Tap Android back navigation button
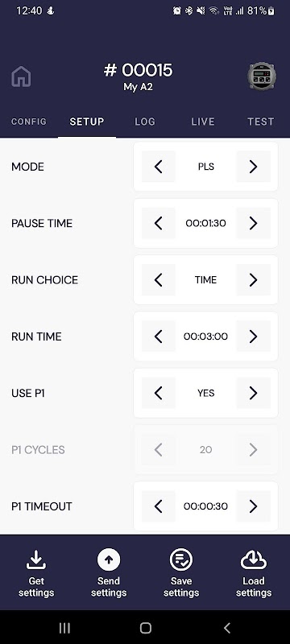The width and height of the screenshot is (290, 644). tap(226, 628)
